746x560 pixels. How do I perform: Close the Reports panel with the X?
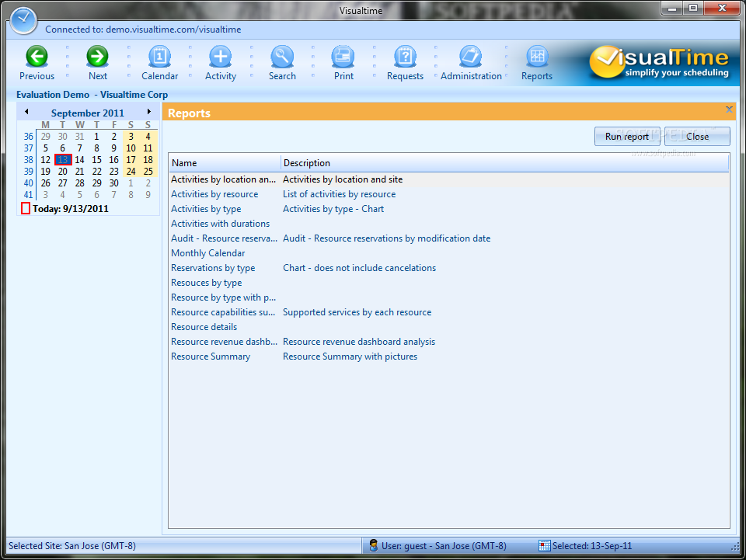[x=729, y=110]
